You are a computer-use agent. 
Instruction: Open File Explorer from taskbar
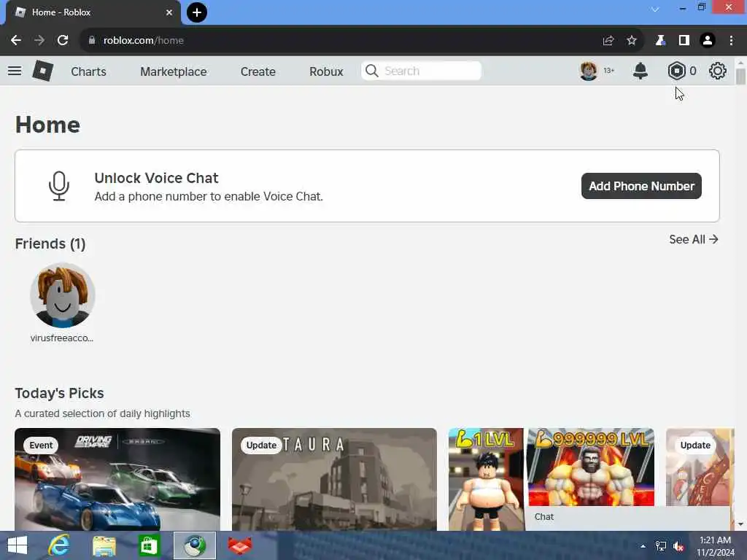(104, 545)
